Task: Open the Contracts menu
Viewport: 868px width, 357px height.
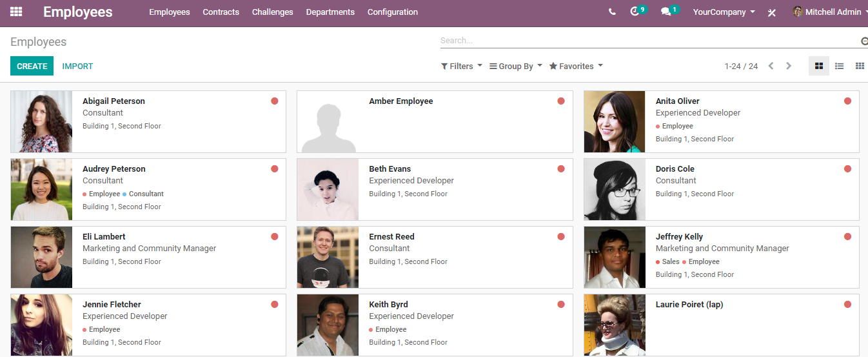Action: coord(221,12)
